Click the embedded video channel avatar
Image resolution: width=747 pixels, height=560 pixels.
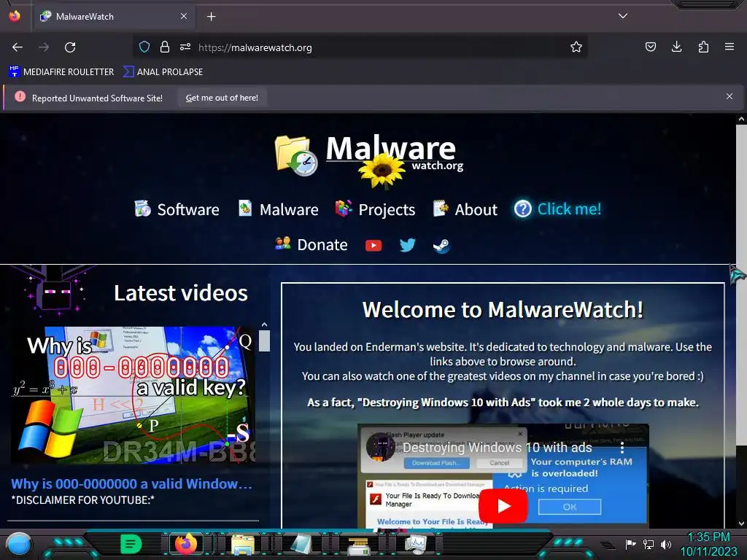coord(381,447)
